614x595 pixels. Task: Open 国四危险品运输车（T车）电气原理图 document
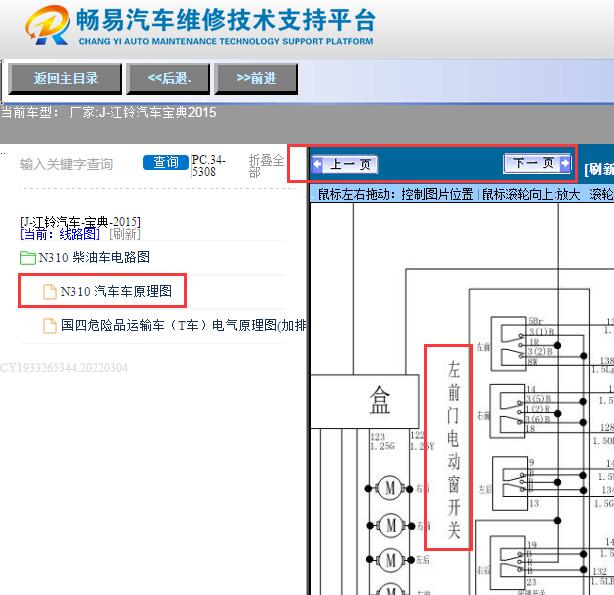point(184,326)
